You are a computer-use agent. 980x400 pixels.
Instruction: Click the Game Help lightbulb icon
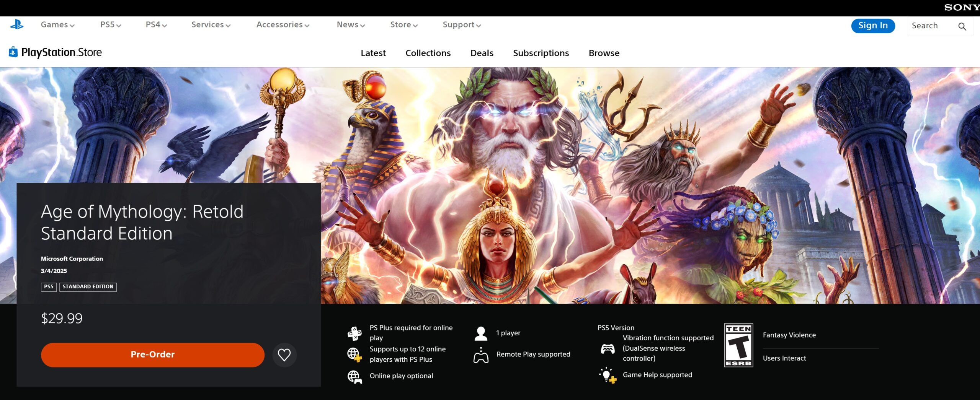(x=607, y=375)
